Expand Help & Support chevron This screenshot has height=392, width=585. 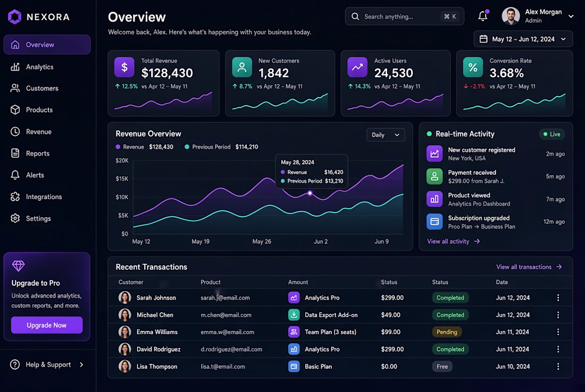pyautogui.click(x=82, y=364)
